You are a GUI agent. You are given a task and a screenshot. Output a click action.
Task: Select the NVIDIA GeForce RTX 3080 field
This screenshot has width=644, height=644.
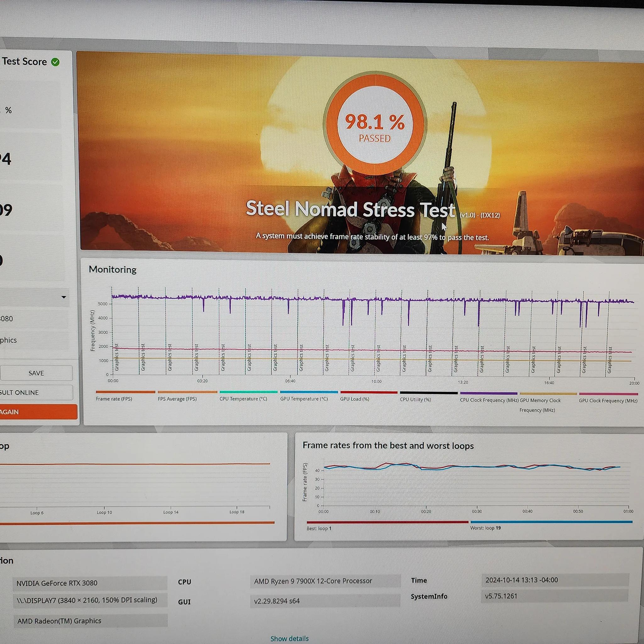pyautogui.click(x=90, y=583)
